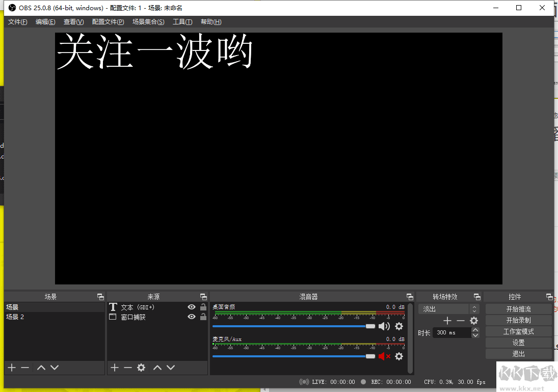
Task: Move selected source up
Action: [157, 368]
